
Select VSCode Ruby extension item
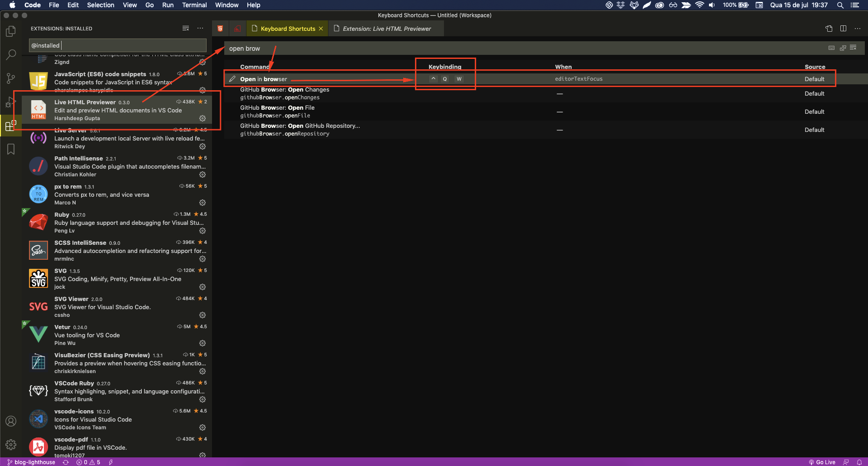coord(117,391)
